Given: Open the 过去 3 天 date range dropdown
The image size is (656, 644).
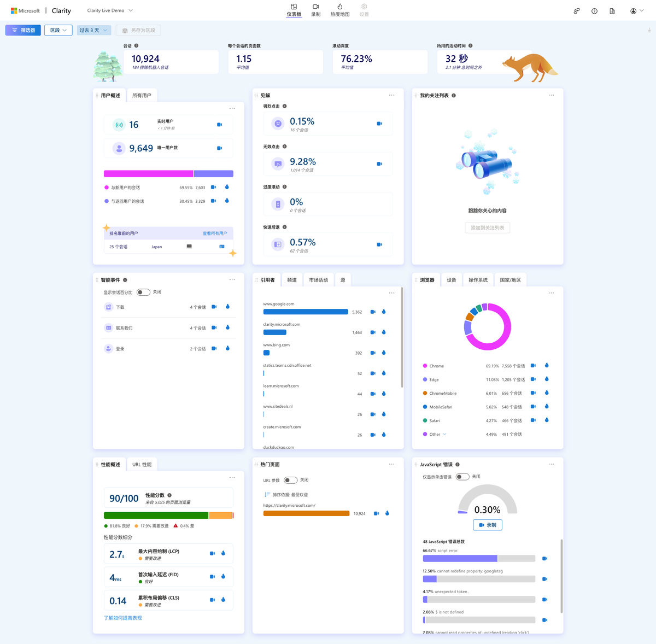Looking at the screenshot, I should pyautogui.click(x=93, y=31).
